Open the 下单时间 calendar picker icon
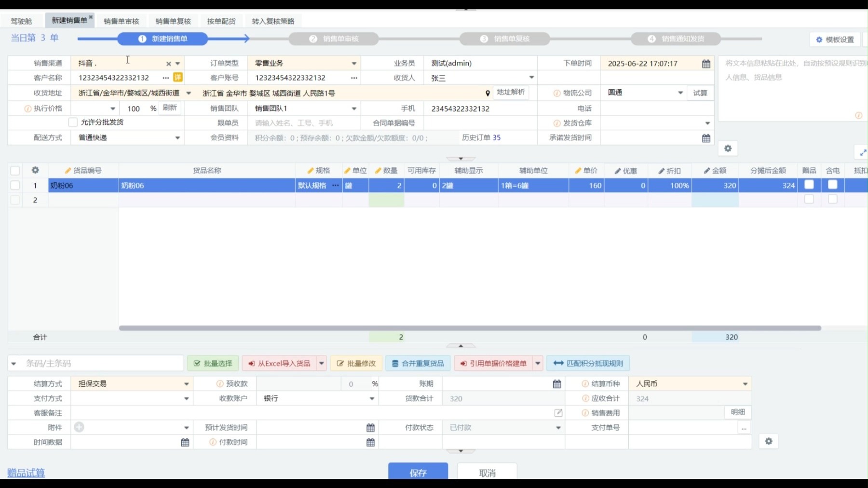 [x=705, y=63]
